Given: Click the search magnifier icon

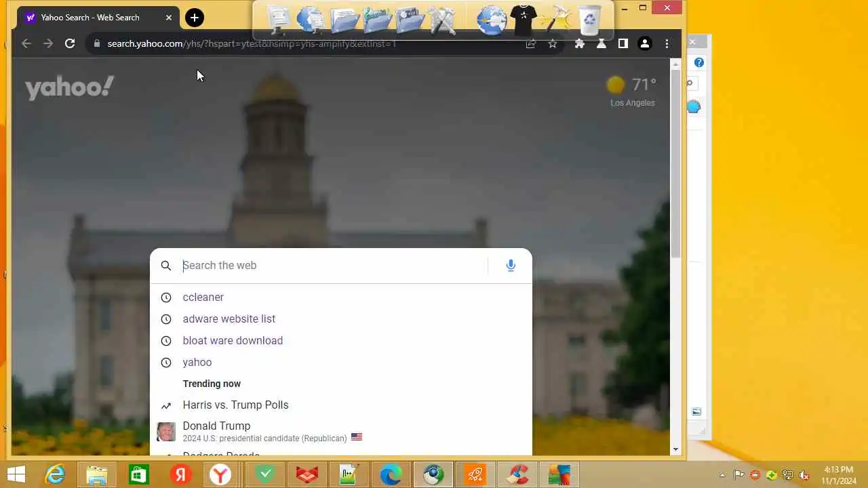Looking at the screenshot, I should point(166,265).
